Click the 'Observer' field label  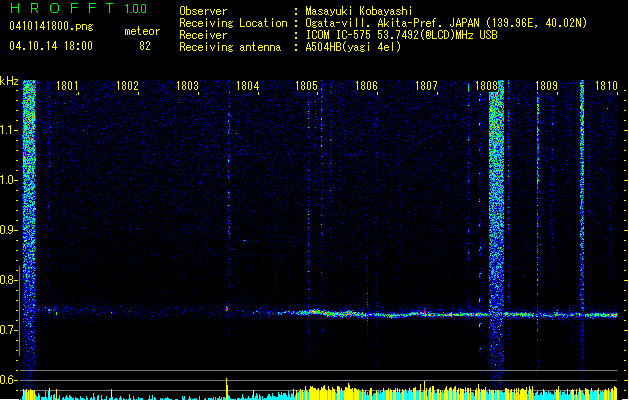pyautogui.click(x=203, y=11)
